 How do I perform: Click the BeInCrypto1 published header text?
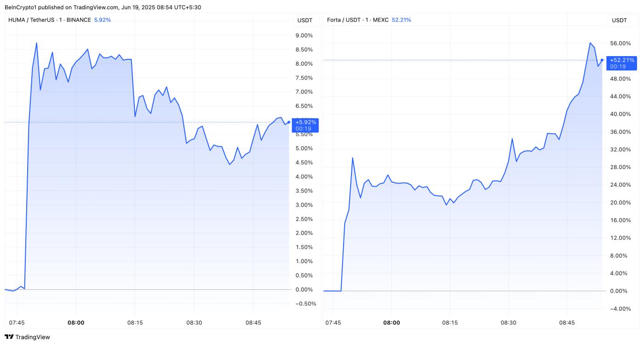pyautogui.click(x=103, y=7)
